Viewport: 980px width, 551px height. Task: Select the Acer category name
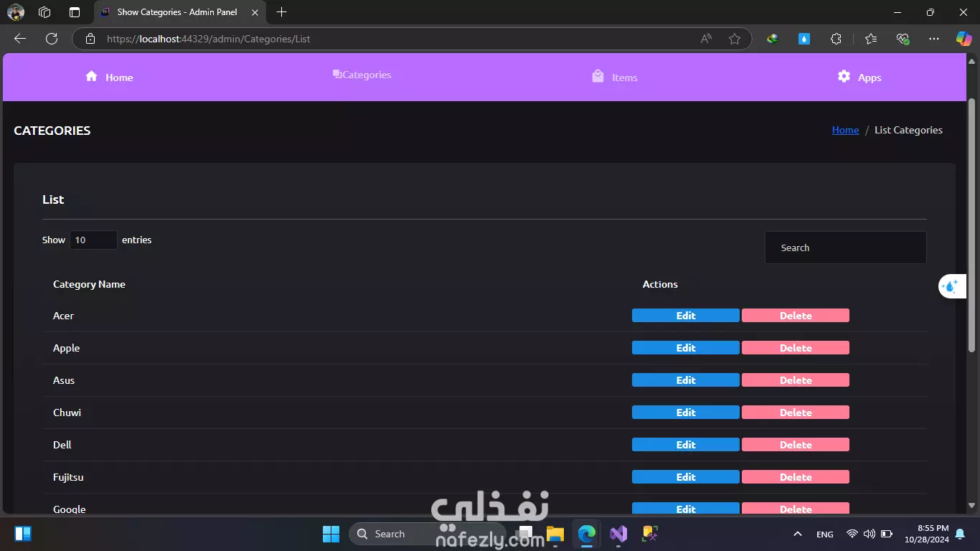[63, 316]
